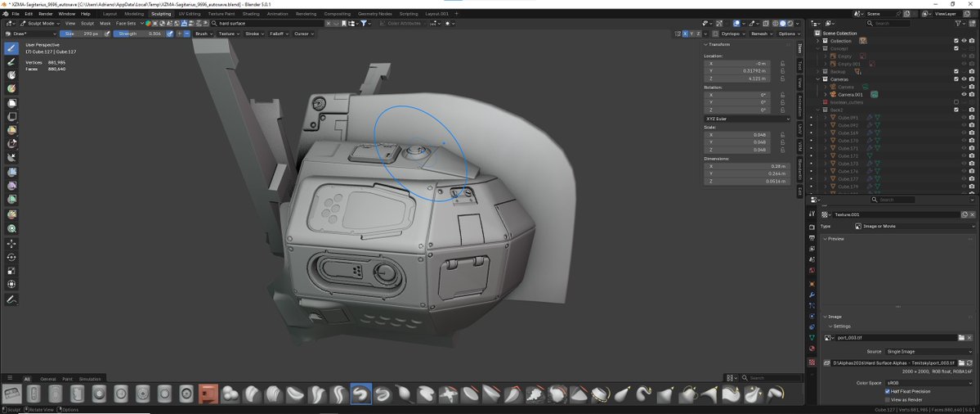This screenshot has width=980, height=414.
Task: Open the XYZ Euler rotation mode dropdown
Action: (x=747, y=118)
